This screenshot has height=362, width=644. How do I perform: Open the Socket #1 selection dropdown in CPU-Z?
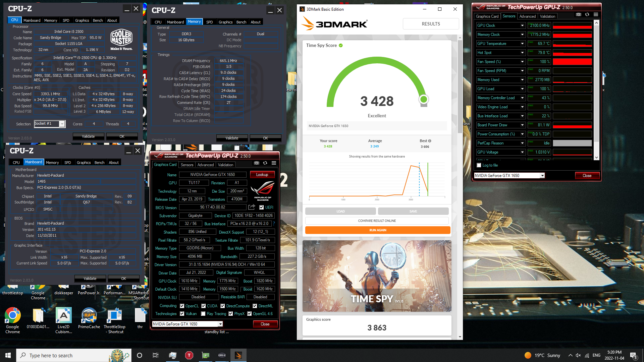[x=62, y=124]
